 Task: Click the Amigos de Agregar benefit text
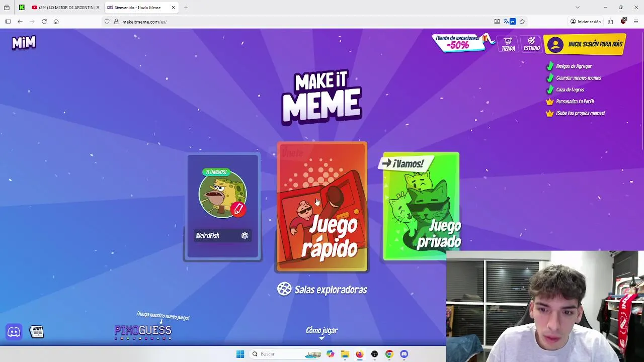pyautogui.click(x=574, y=66)
